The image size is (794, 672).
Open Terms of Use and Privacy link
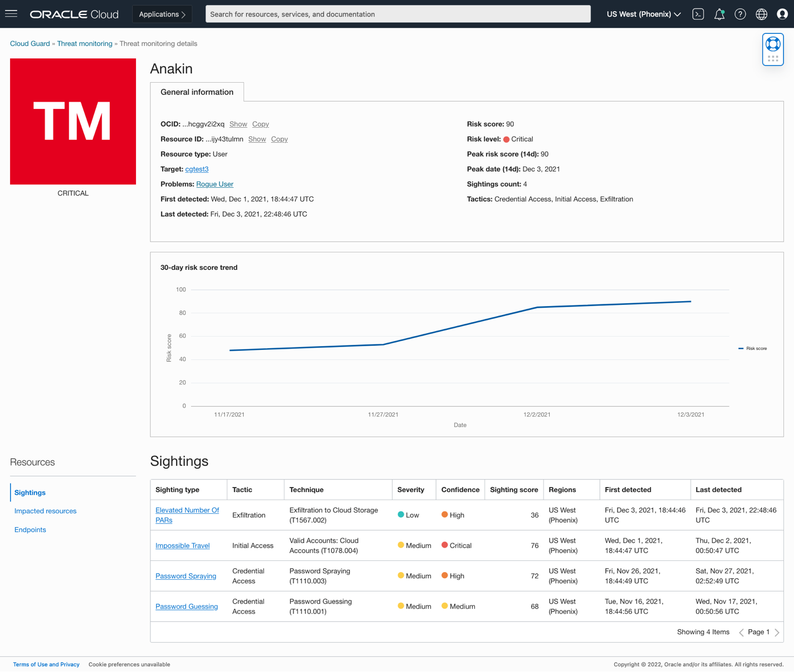pos(46,665)
